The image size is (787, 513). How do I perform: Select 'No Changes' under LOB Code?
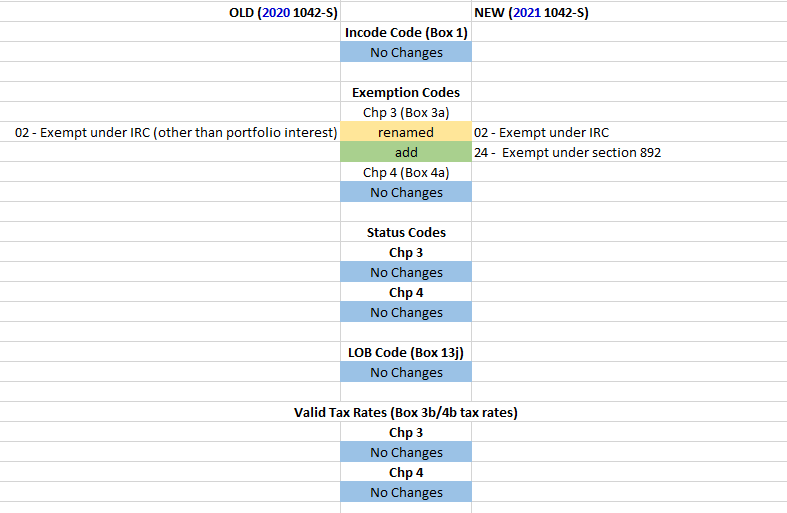click(x=406, y=372)
